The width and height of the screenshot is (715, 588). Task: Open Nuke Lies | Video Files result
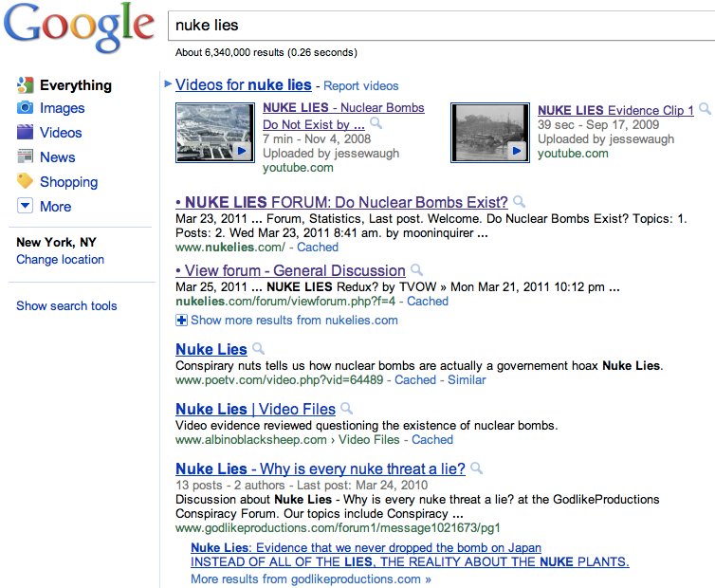point(255,409)
